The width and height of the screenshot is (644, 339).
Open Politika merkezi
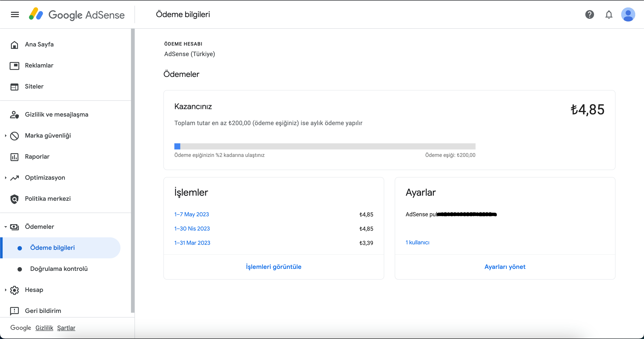[x=48, y=198]
